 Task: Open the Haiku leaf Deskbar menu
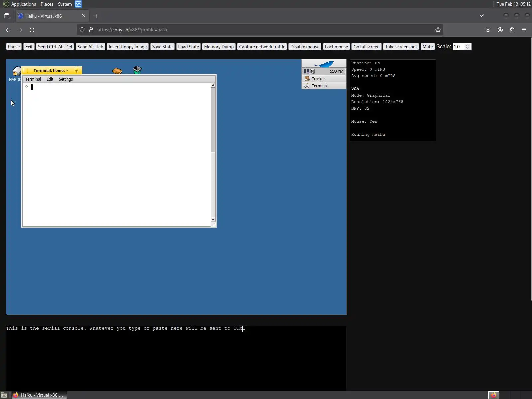324,64
